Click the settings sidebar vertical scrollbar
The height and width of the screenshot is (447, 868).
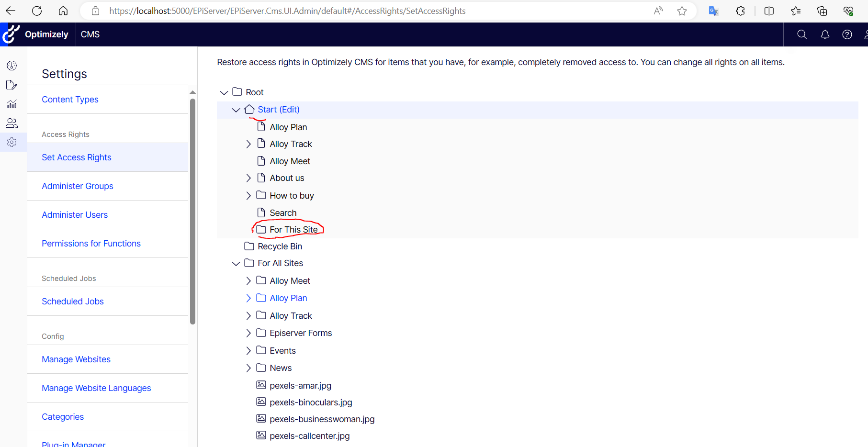pyautogui.click(x=192, y=211)
